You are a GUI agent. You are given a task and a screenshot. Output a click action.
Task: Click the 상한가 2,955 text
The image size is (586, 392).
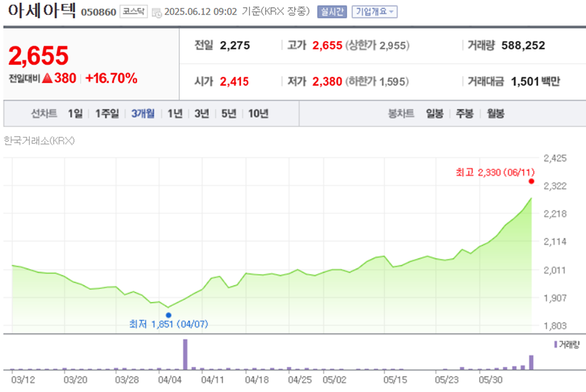pyautogui.click(x=377, y=45)
